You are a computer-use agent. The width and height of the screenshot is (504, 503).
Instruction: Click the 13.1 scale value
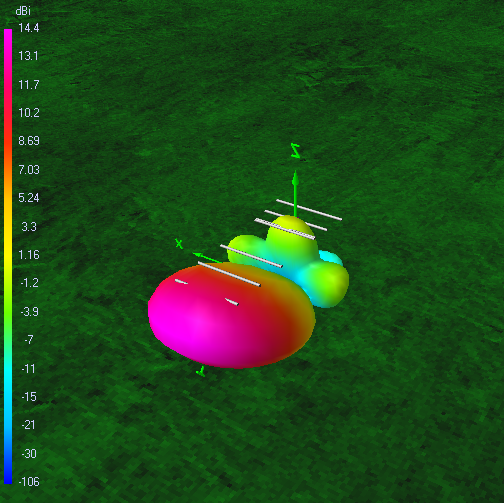coord(28,56)
